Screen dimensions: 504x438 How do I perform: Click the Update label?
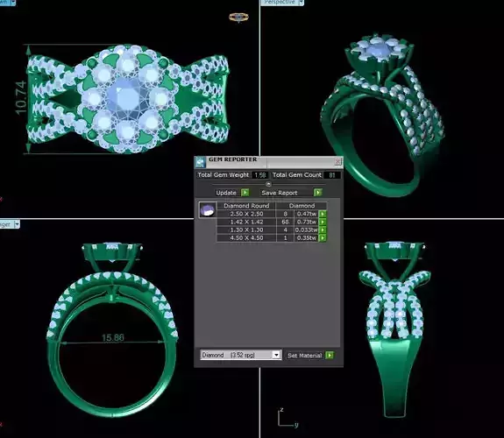(x=226, y=193)
